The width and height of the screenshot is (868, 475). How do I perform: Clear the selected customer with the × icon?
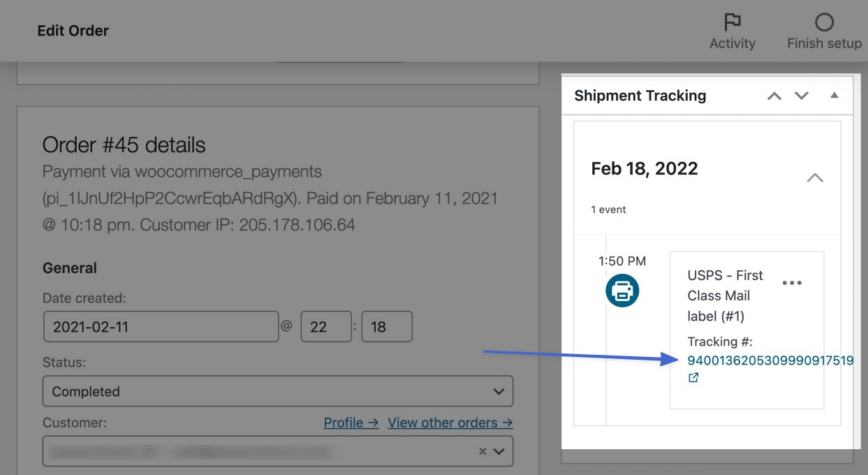482,451
